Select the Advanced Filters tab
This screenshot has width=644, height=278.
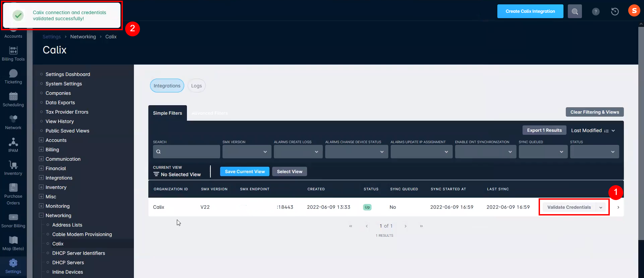[x=209, y=113]
